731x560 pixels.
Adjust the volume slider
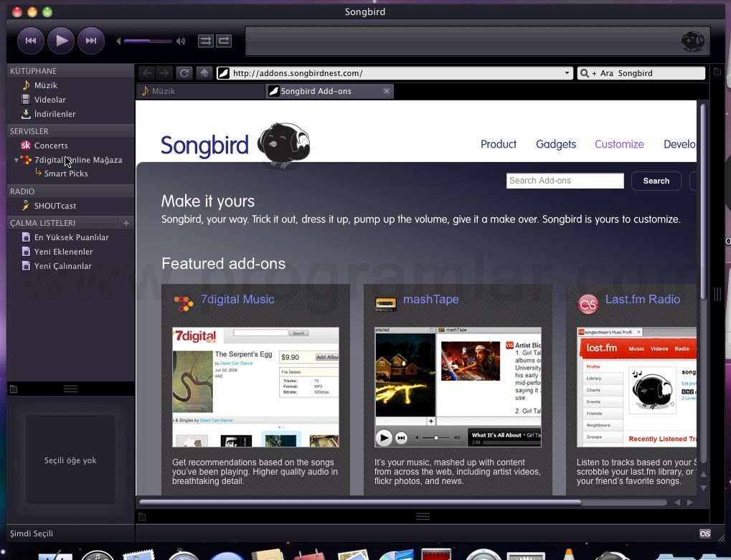148,41
